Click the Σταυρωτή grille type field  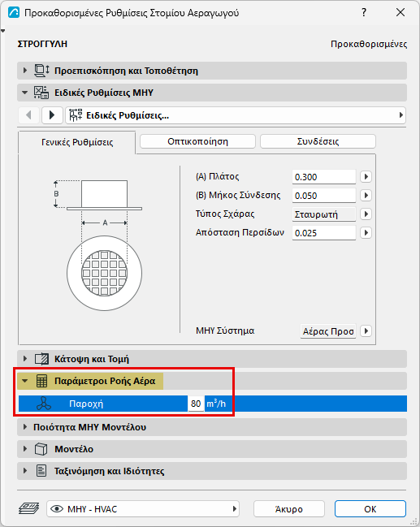[324, 214]
